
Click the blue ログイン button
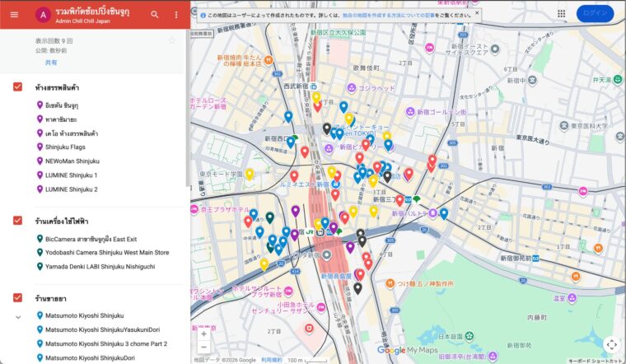pyautogui.click(x=595, y=14)
